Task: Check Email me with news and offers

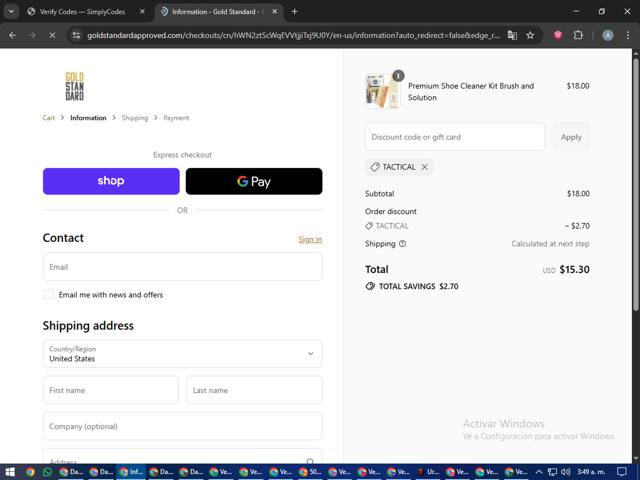Action: click(x=48, y=294)
